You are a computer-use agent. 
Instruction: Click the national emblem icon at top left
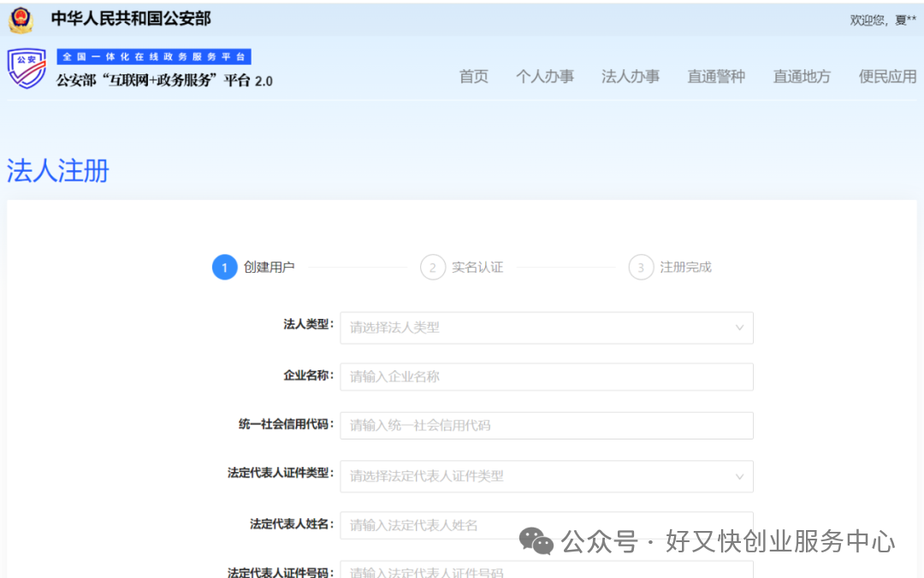[21, 20]
